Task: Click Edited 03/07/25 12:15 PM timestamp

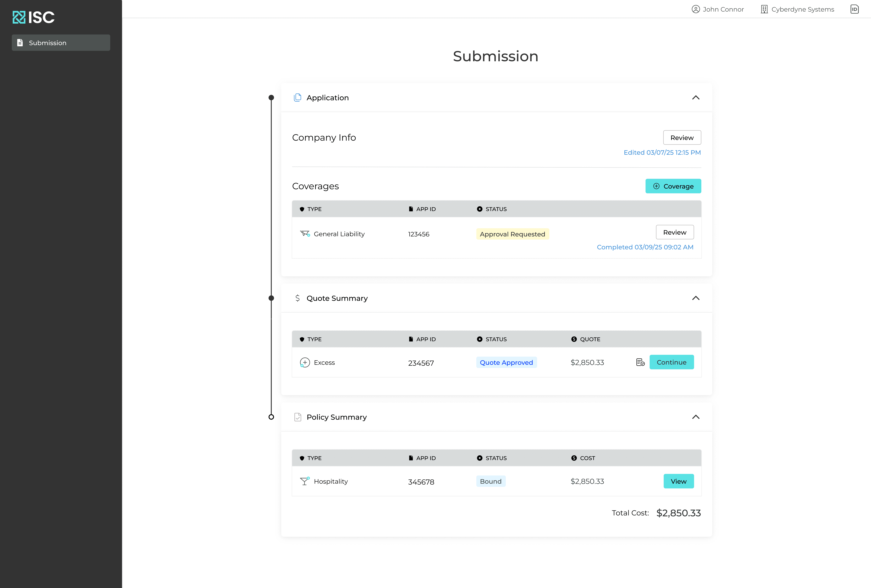Action: click(662, 153)
